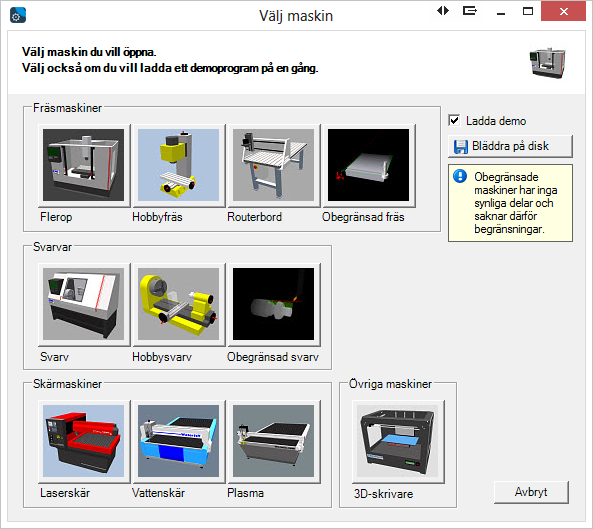Screen dimensions: 593x529
Task: Choose the Hobbyfräs machine thumbnail
Action: (179, 165)
